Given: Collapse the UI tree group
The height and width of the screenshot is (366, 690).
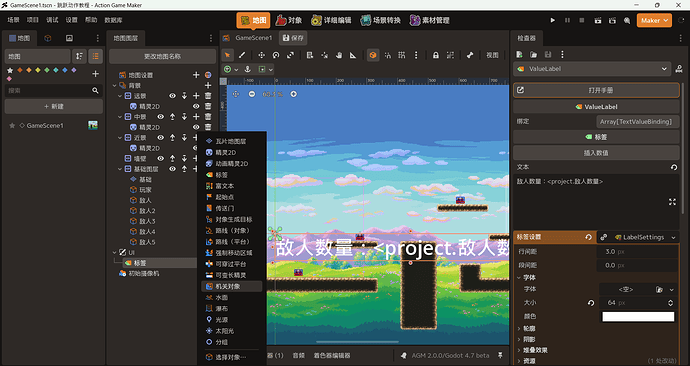Looking at the screenshot, I should (115, 253).
